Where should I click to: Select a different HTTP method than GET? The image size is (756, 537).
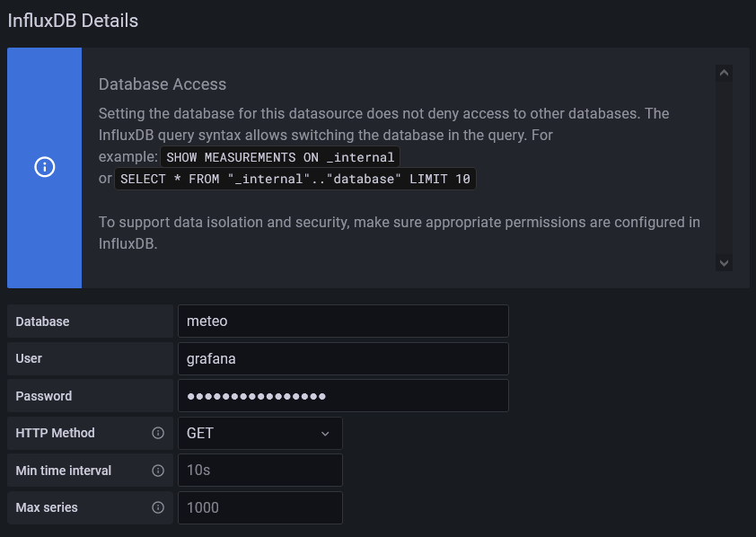[x=260, y=433]
